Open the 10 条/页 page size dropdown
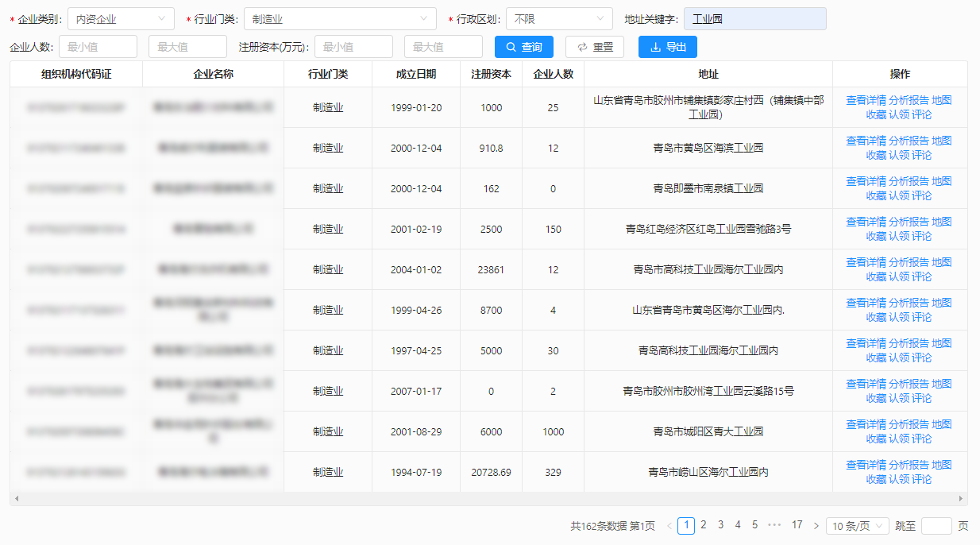The width and height of the screenshot is (980, 545). point(858,526)
